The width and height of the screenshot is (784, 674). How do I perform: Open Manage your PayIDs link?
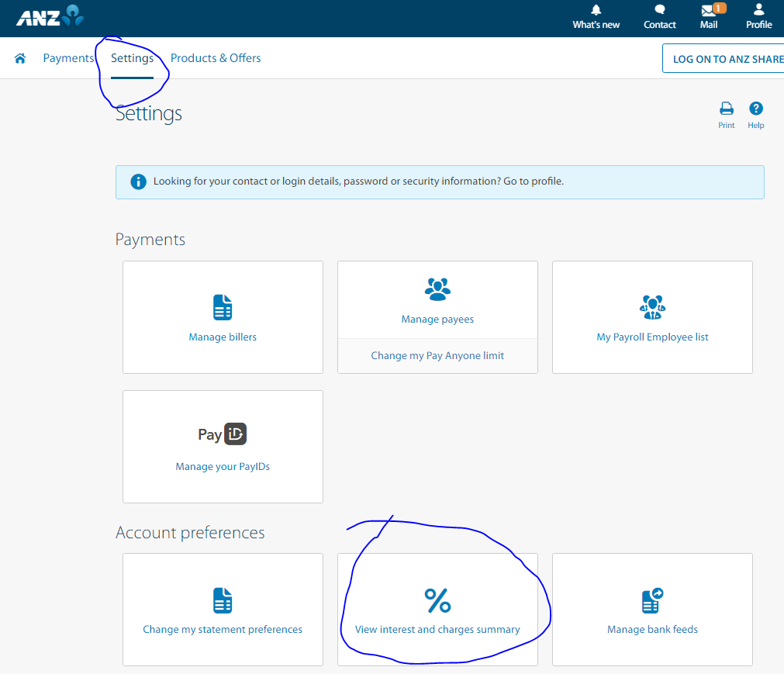(x=223, y=466)
